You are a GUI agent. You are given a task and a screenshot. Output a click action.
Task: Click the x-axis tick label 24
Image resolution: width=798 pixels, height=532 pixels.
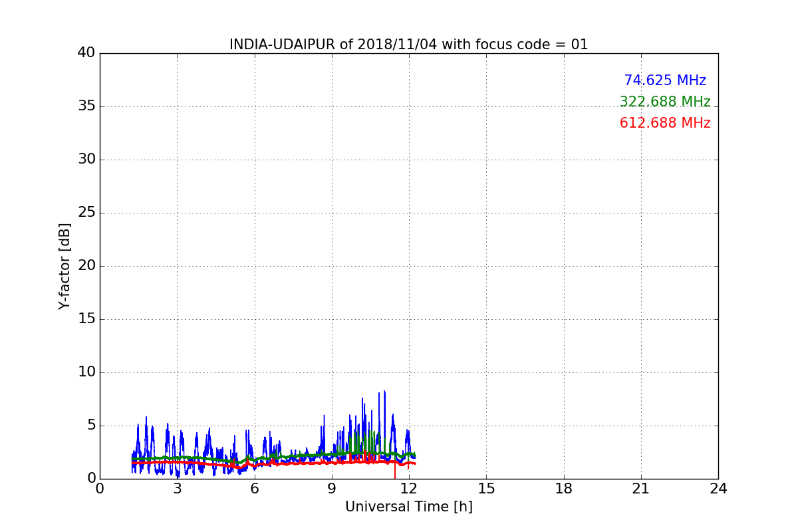[718, 489]
